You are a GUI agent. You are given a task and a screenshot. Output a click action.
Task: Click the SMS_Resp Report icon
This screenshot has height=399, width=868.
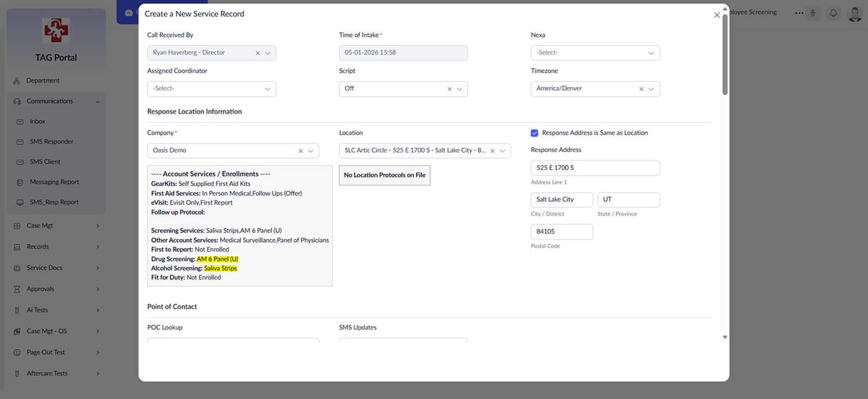tap(20, 202)
